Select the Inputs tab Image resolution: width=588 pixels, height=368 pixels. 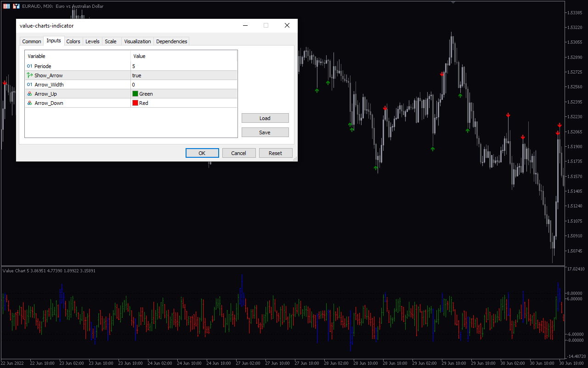coord(54,40)
